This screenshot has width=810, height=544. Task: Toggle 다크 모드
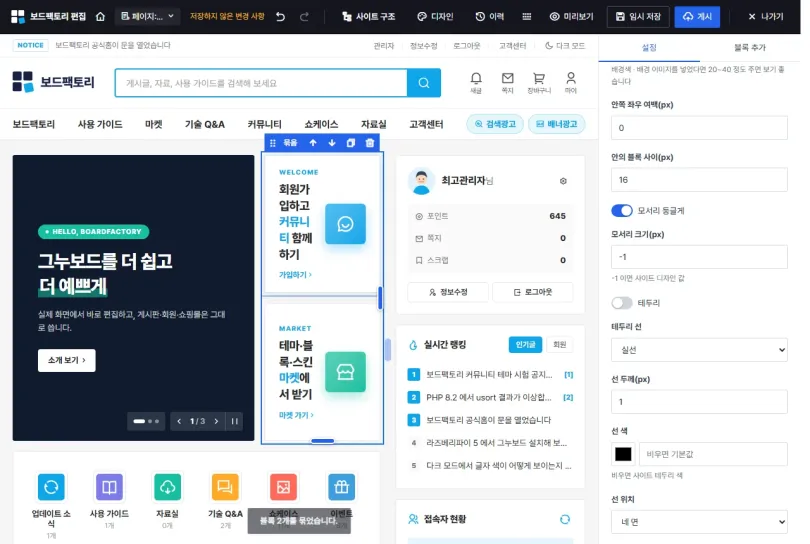coord(565,45)
